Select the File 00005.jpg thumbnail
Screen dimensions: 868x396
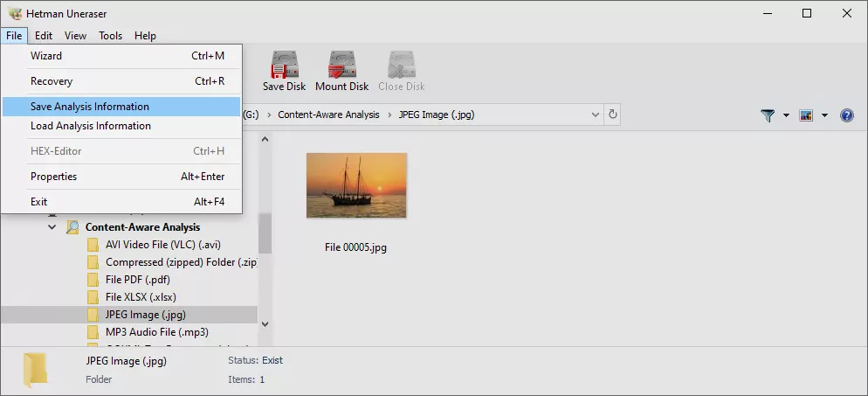coord(356,185)
